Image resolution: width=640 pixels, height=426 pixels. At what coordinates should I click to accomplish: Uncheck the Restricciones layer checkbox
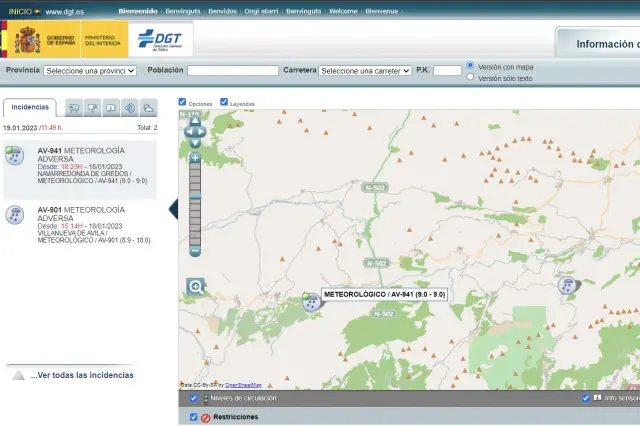click(x=194, y=416)
